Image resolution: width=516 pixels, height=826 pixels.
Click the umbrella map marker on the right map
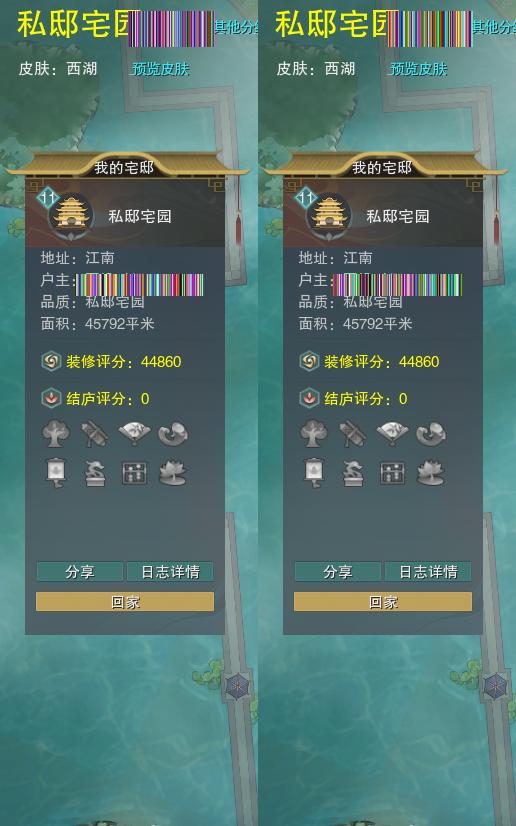click(495, 686)
